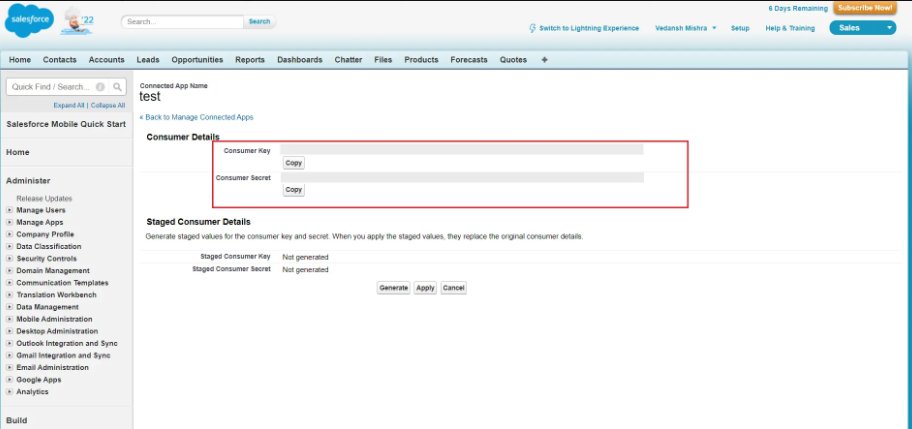Open the Chatter tab
This screenshot has width=912, height=429.
[x=348, y=59]
